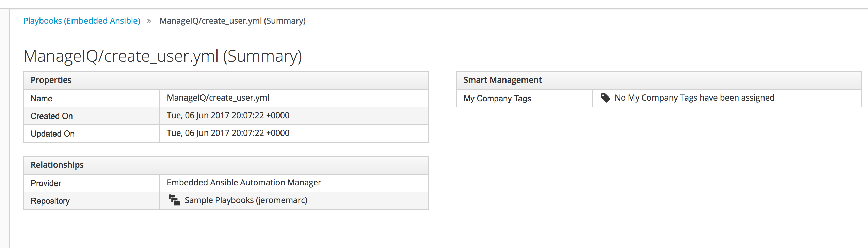Click the Created On row label
This screenshot has height=248, width=868.
coord(52,116)
